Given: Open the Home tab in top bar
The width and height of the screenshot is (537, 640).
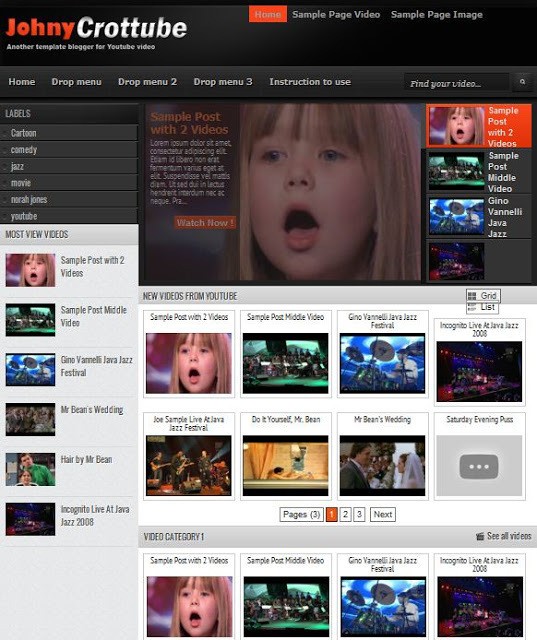Looking at the screenshot, I should coord(268,14).
